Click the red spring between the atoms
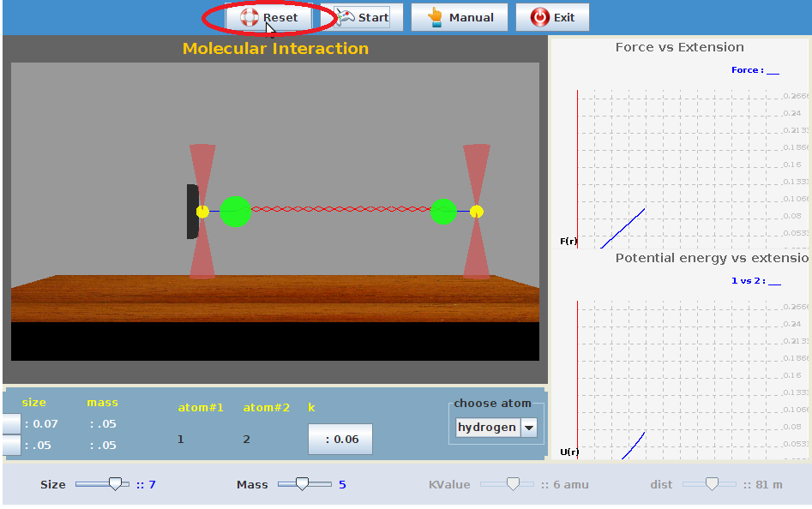The height and width of the screenshot is (509, 812). (340, 209)
